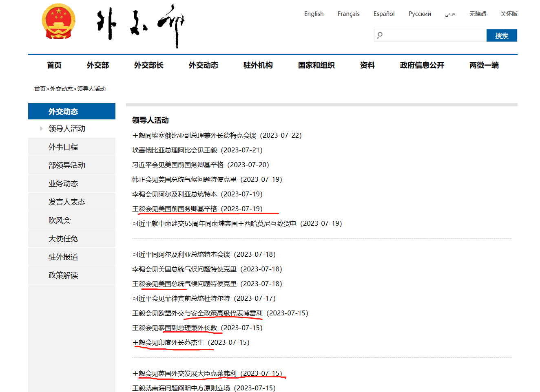
Task: Open 驻外机构 navigation menu item
Action: [258, 65]
